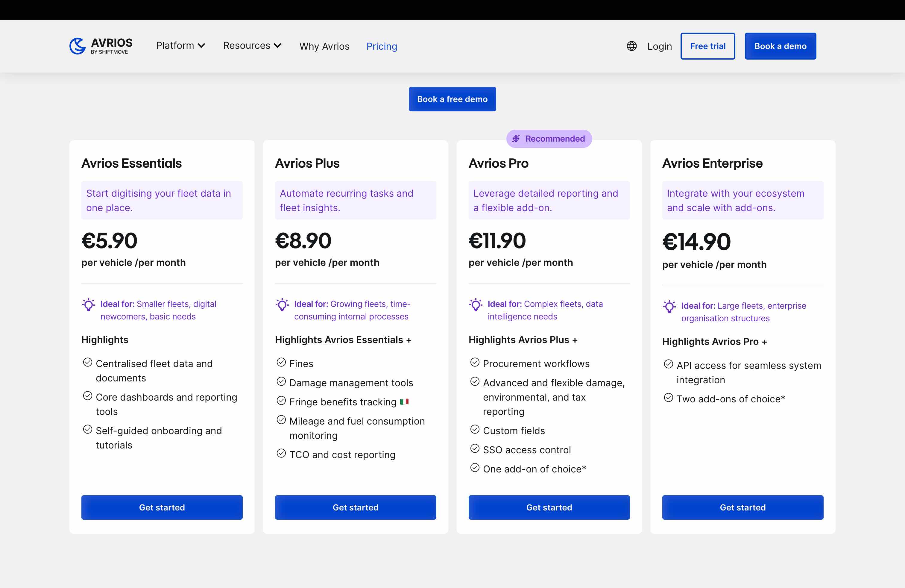This screenshot has width=905, height=588.
Task: Click the Free trial button
Action: pos(708,46)
